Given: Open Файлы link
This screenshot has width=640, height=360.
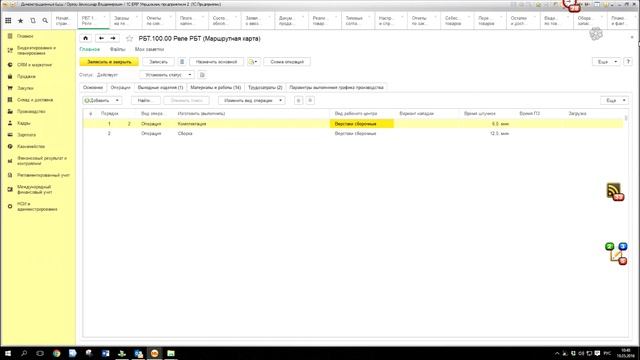Looking at the screenshot, I should point(118,49).
